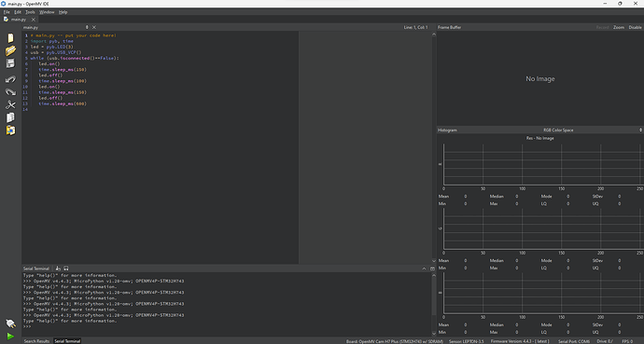644x344 pixels.
Task: Open the Edit menu
Action: [x=18, y=12]
